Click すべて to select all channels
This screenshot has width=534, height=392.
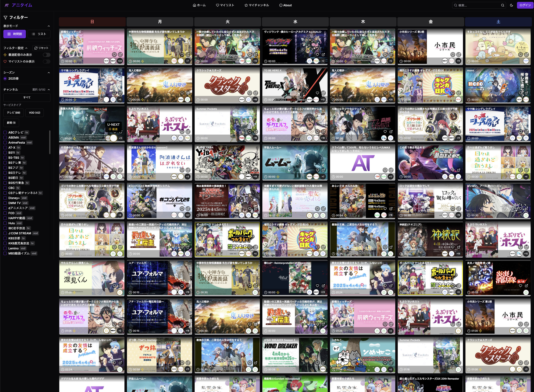pos(27,97)
